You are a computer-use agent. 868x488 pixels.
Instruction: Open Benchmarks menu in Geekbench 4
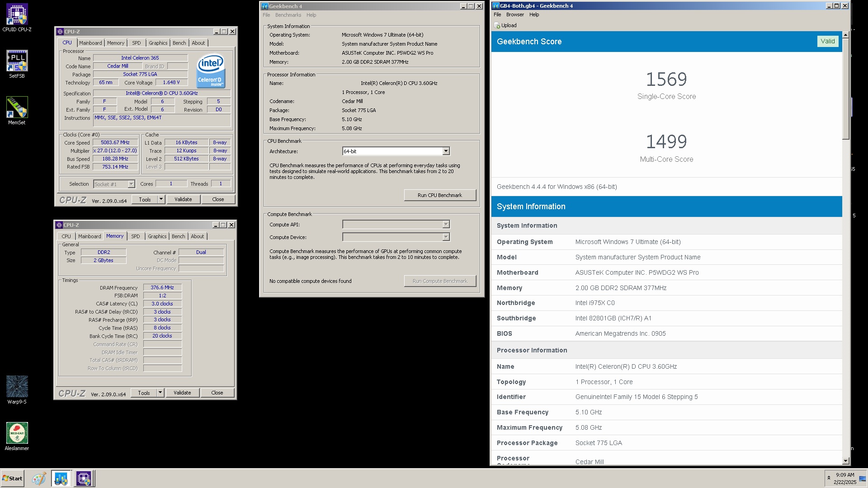pos(288,15)
